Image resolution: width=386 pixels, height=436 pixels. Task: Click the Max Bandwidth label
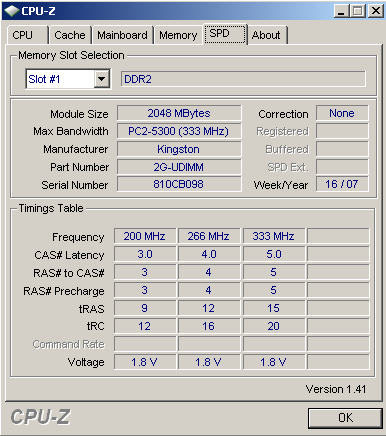[71, 131]
